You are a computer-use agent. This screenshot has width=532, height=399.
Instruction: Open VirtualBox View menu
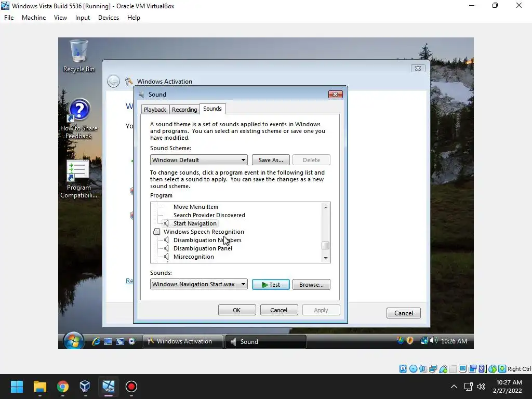[60, 18]
